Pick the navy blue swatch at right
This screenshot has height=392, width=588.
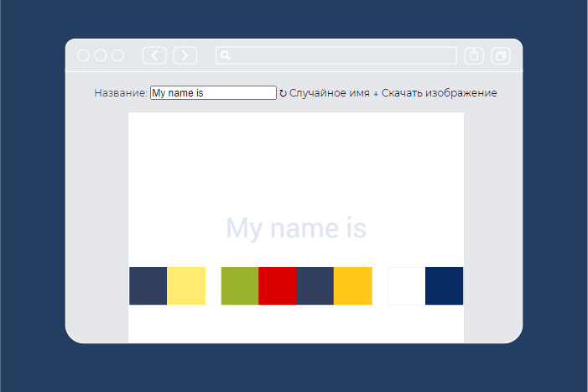click(444, 285)
